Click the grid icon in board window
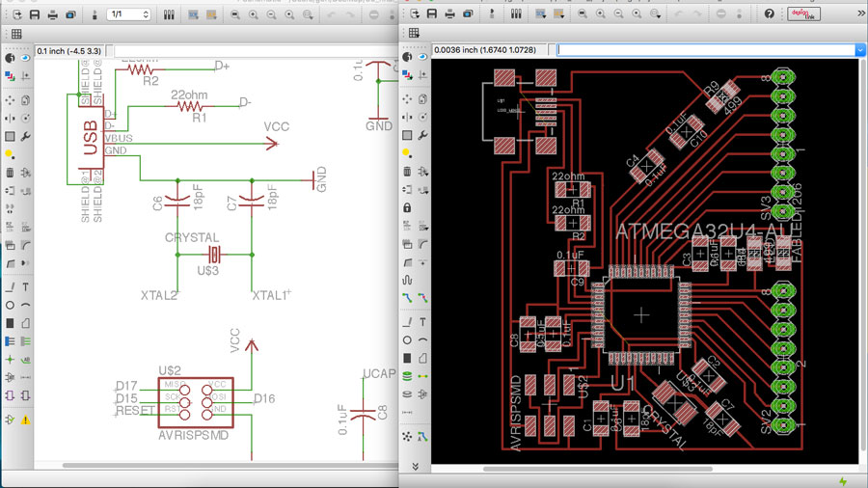 (x=414, y=34)
